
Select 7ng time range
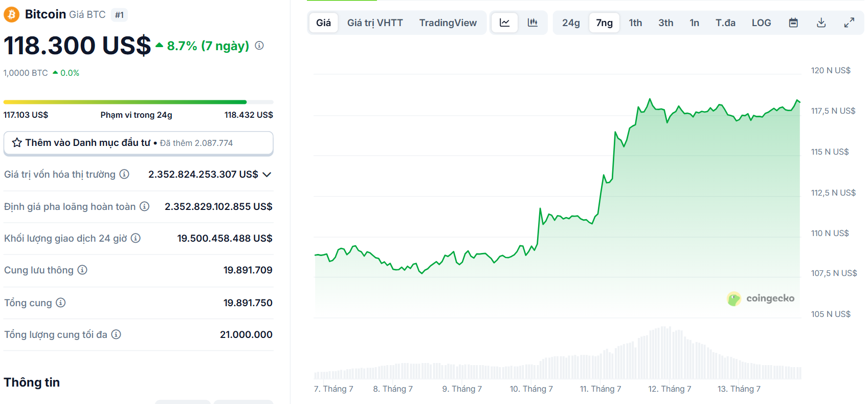(x=604, y=23)
